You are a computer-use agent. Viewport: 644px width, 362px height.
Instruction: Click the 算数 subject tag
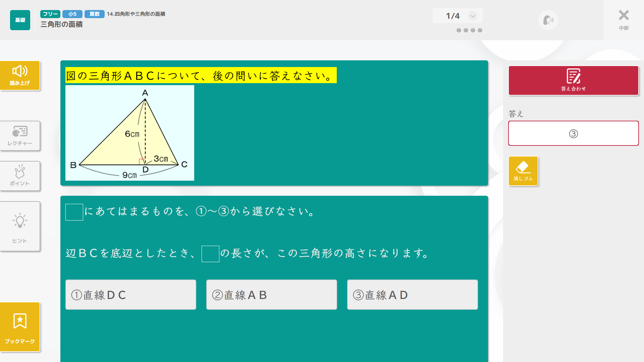pyautogui.click(x=94, y=14)
